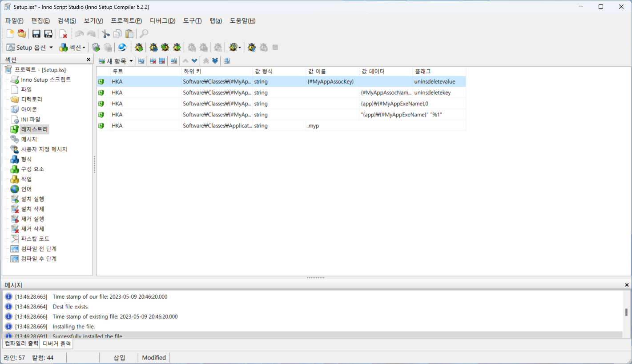
Task: Open 새 항목 dropdown arrow
Action: [x=131, y=61]
